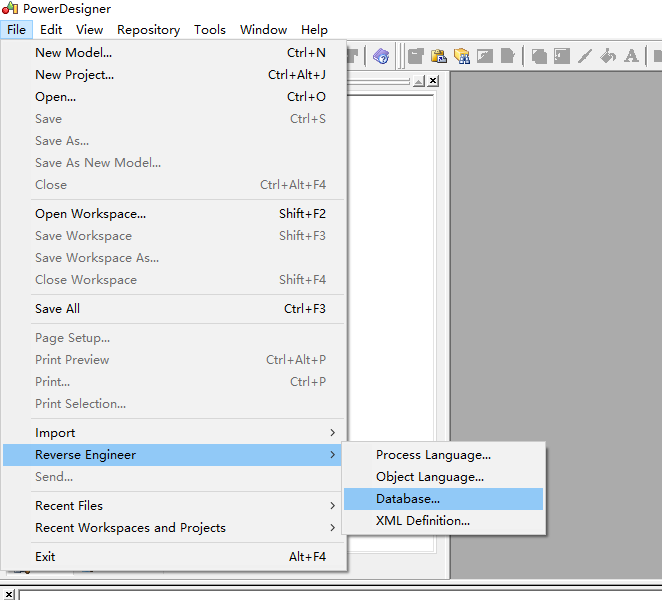Click the PowerDesigner app icon in title bar
Screen dimensions: 662x600
point(10,8)
